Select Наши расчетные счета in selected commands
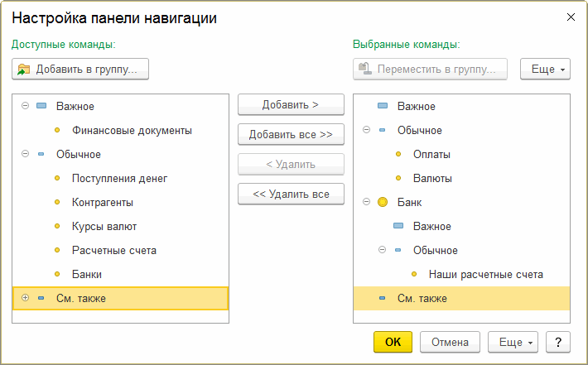588x365 pixels. point(485,274)
